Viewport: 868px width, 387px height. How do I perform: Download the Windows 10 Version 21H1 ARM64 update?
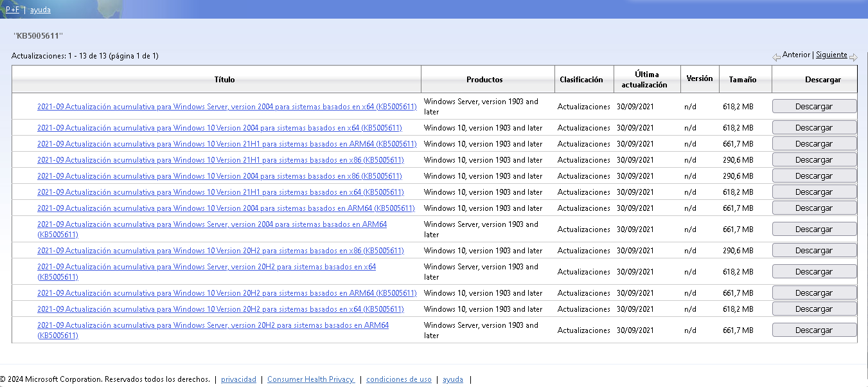(814, 144)
